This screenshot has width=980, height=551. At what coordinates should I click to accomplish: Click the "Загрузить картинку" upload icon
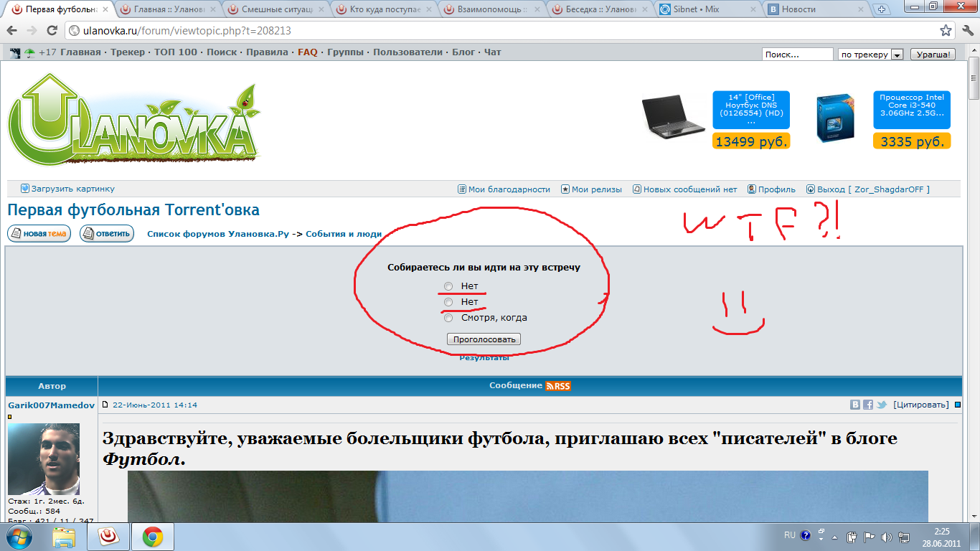click(24, 189)
